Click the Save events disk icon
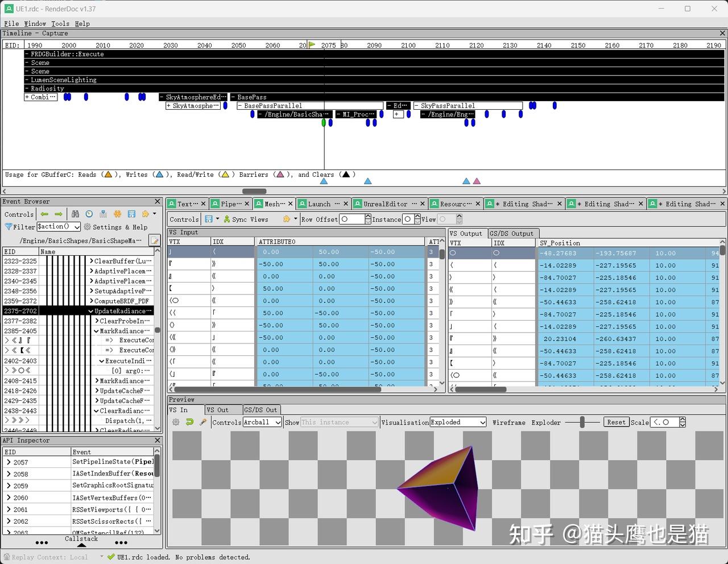The width and height of the screenshot is (728, 564). pyautogui.click(x=131, y=214)
